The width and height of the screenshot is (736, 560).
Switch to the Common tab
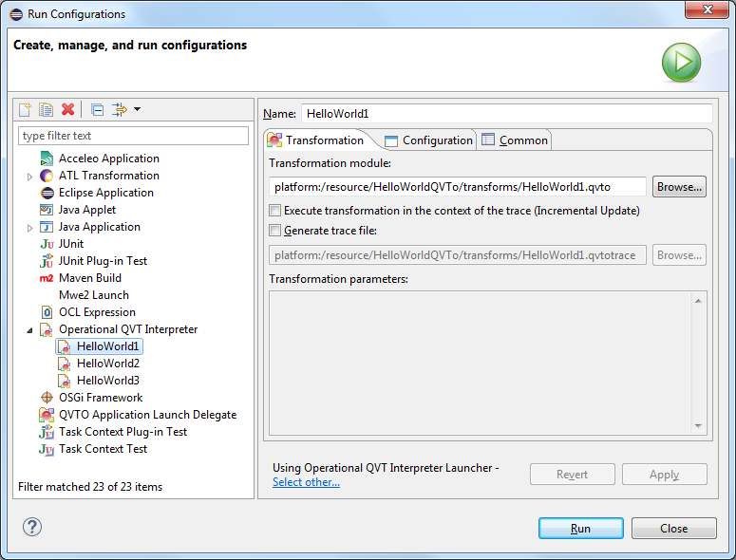(x=515, y=140)
